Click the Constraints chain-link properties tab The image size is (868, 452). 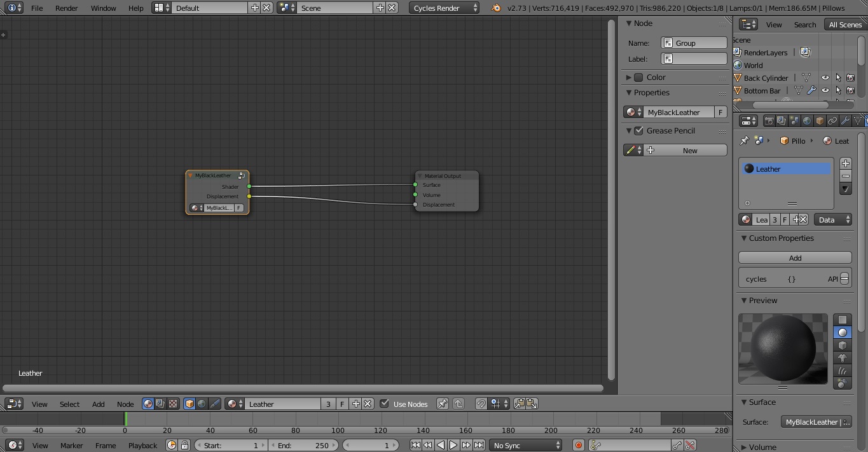832,120
